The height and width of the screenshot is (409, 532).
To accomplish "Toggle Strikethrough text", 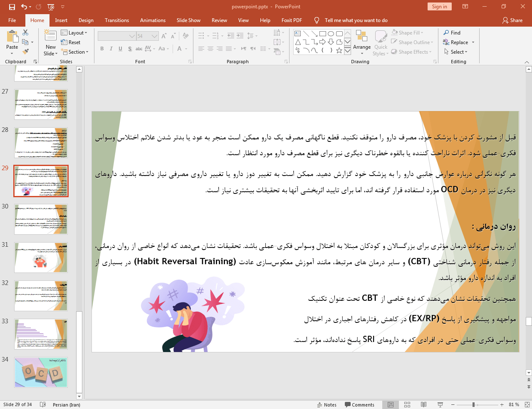I will [x=139, y=49].
